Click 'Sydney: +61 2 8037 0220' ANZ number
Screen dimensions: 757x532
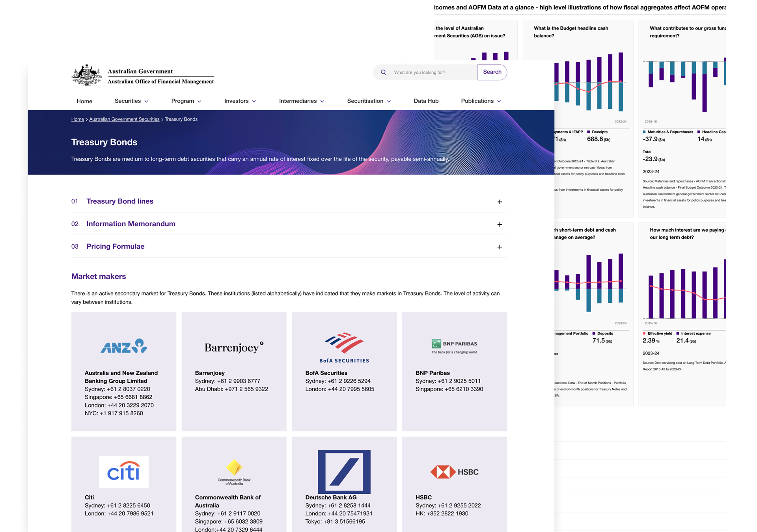[117, 389]
